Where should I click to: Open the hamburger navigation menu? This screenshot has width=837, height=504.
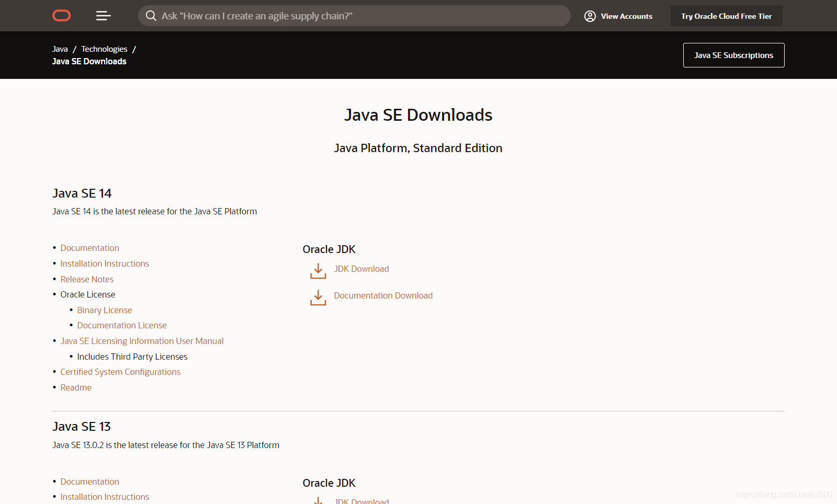pyautogui.click(x=104, y=16)
